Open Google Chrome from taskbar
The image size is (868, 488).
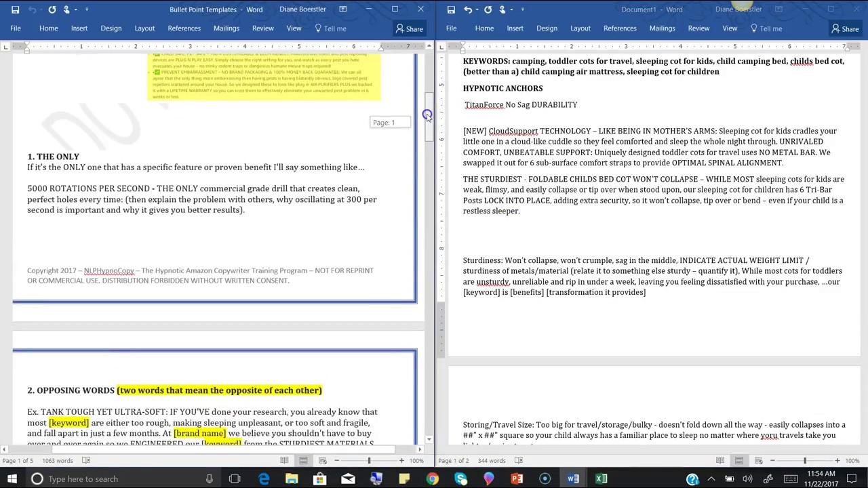pos(433,479)
